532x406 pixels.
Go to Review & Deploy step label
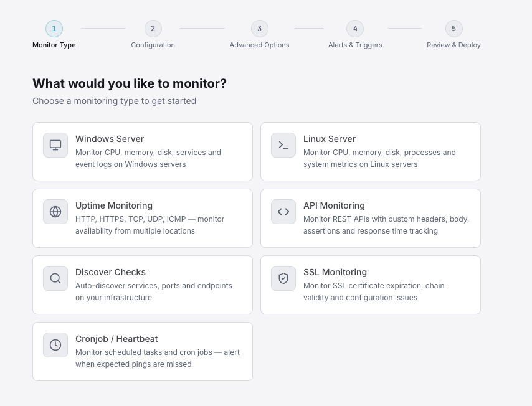[x=454, y=45]
